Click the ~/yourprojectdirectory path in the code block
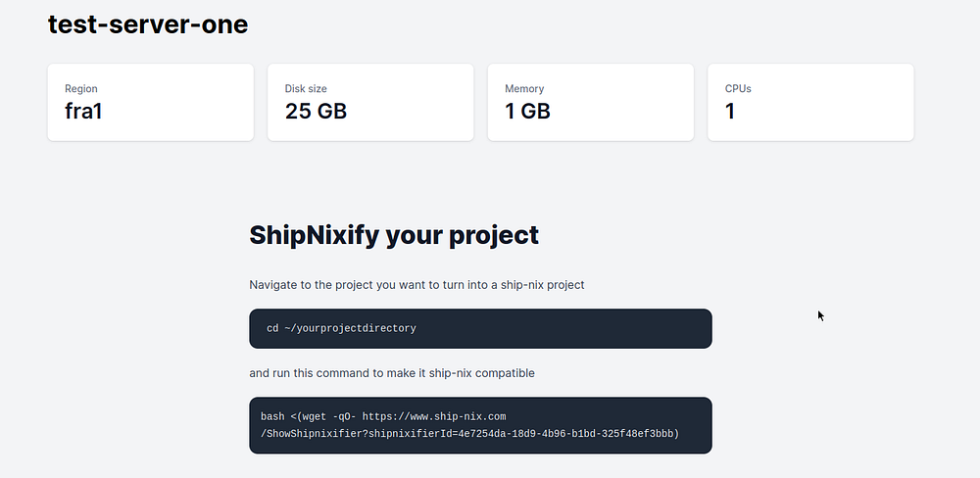Viewport: 980px width, 478px height. (350, 329)
